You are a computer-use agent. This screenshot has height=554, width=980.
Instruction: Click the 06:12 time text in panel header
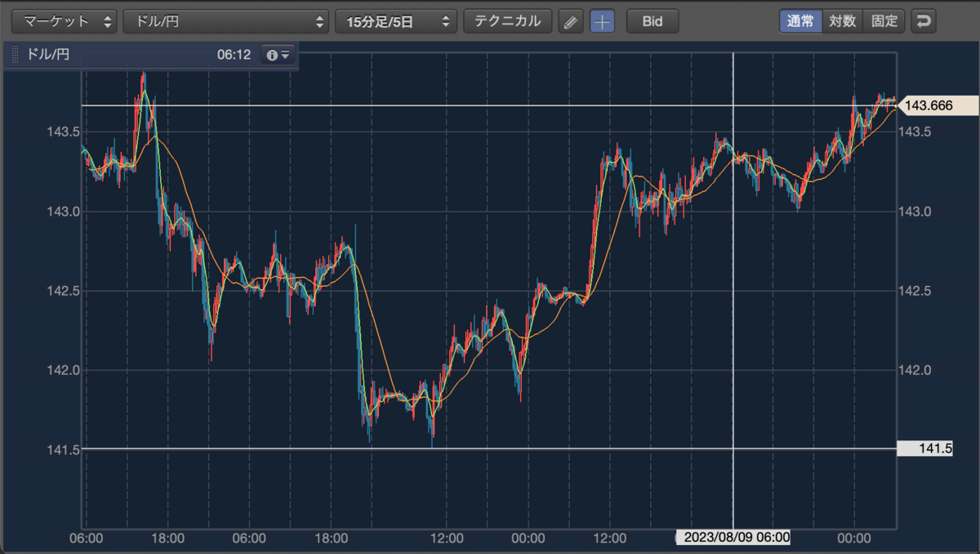click(234, 56)
